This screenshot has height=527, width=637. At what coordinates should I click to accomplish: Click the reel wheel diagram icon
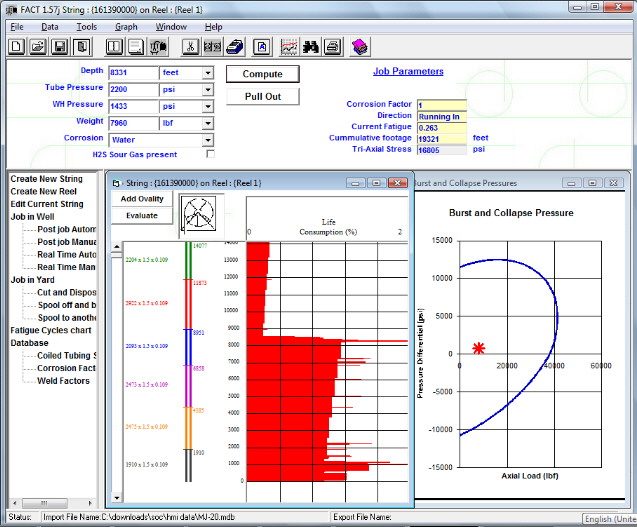pyautogui.click(x=198, y=212)
